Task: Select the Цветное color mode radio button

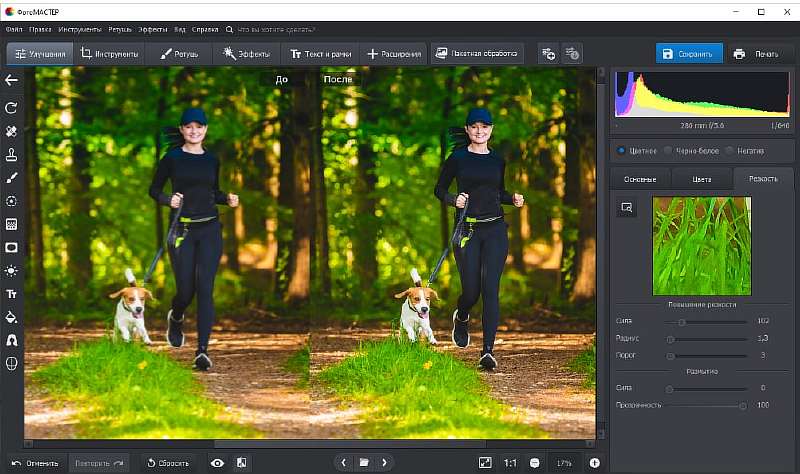Action: coord(620,151)
